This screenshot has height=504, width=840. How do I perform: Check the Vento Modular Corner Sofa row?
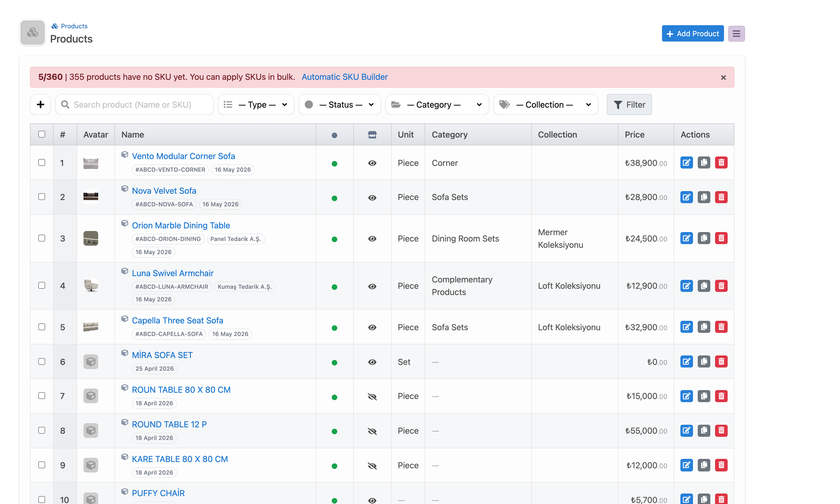42,163
